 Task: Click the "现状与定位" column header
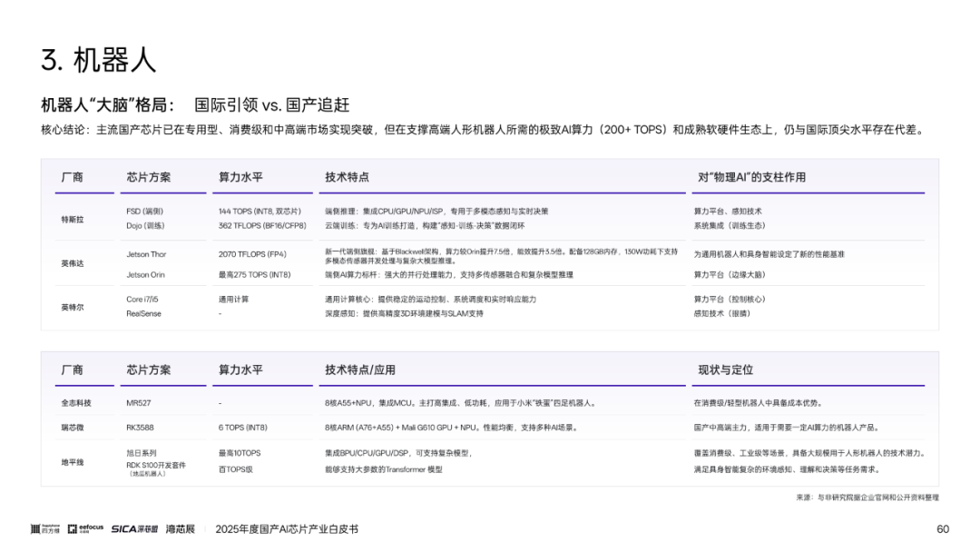click(726, 370)
